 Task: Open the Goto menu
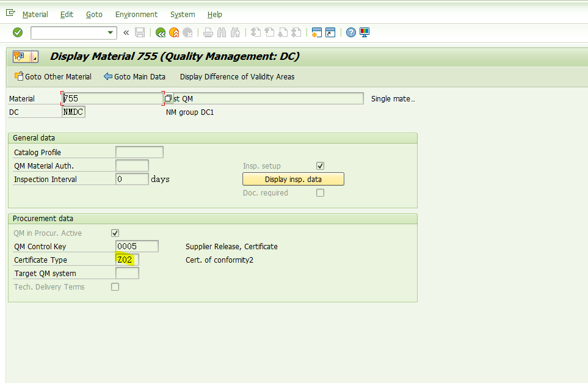(94, 14)
